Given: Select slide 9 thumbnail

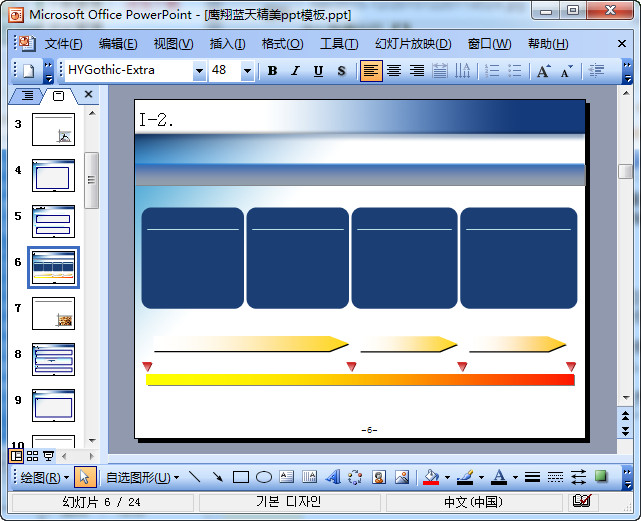Looking at the screenshot, I should point(54,405).
